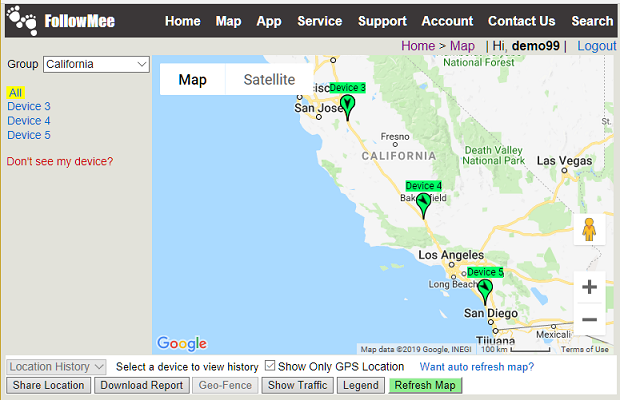The image size is (620, 400).
Task: Click the Logout link
Action: [597, 46]
